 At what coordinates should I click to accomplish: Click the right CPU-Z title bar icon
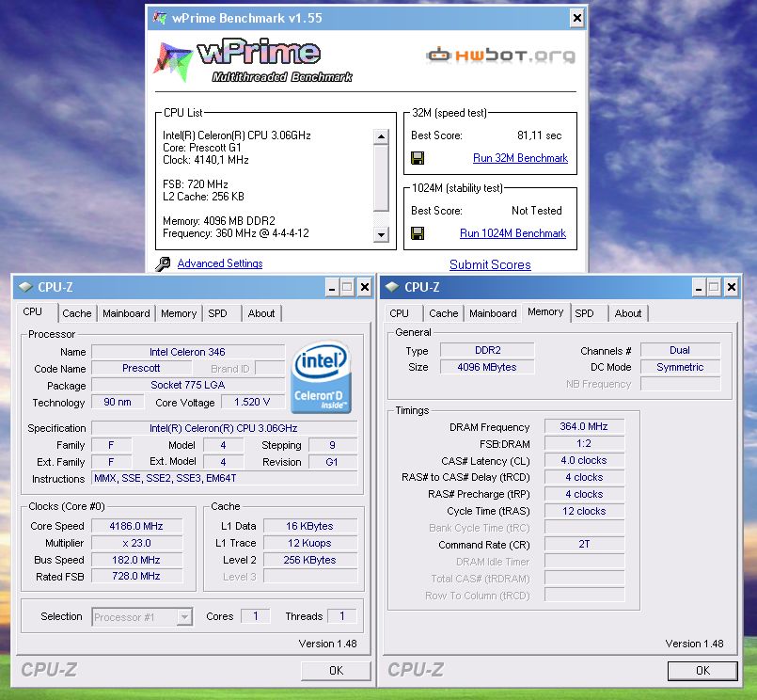tap(392, 287)
